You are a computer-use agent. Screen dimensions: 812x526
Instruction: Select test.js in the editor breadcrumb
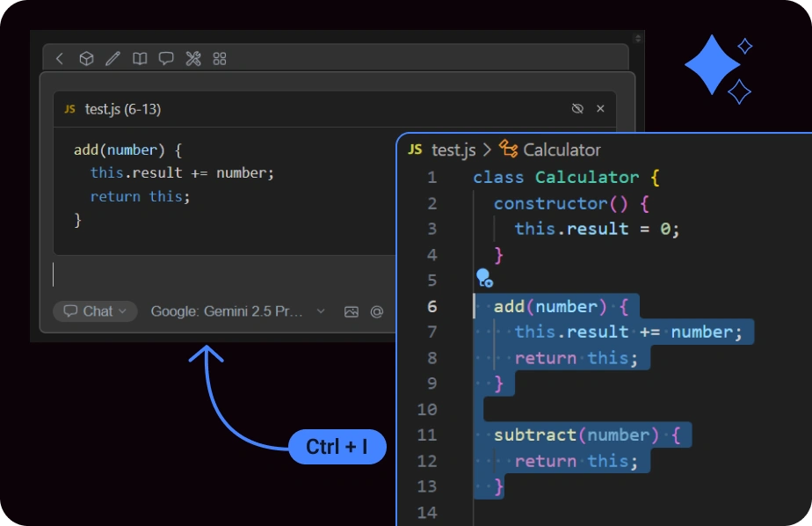(x=453, y=150)
